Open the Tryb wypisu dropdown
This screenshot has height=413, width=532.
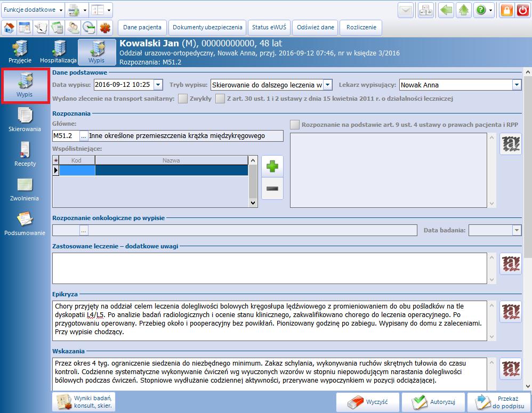click(328, 85)
